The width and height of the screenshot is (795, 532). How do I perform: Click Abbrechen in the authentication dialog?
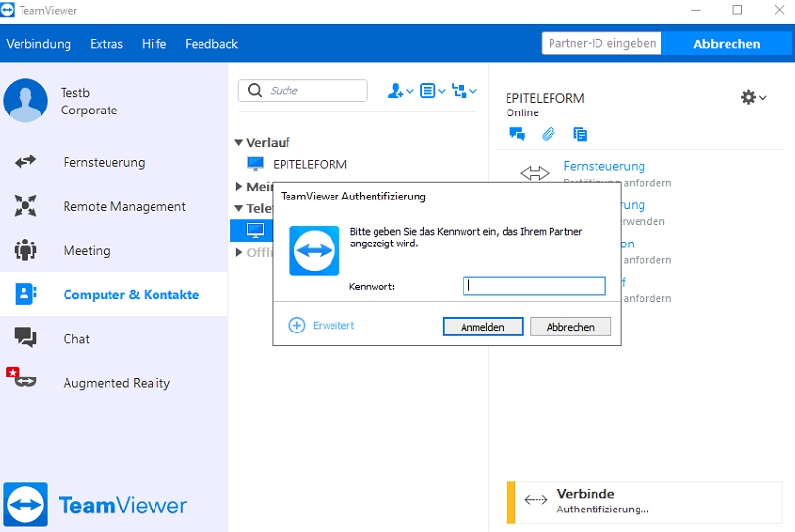tap(570, 327)
